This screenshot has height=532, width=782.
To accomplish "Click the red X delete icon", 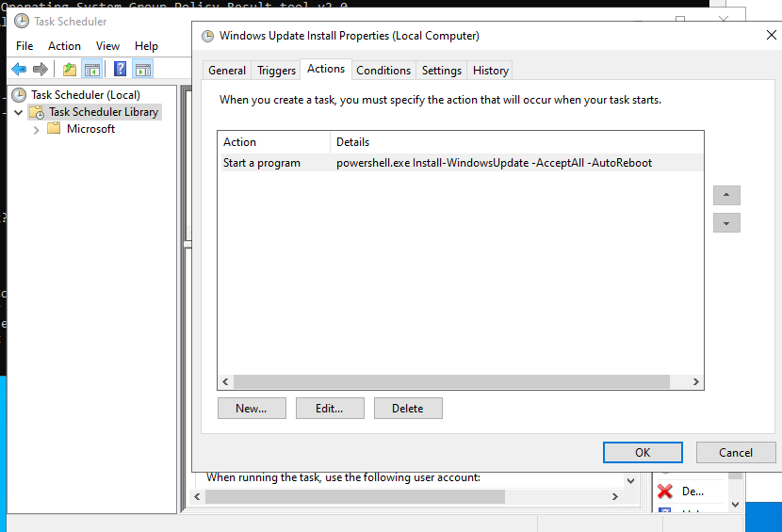I will pos(665,492).
